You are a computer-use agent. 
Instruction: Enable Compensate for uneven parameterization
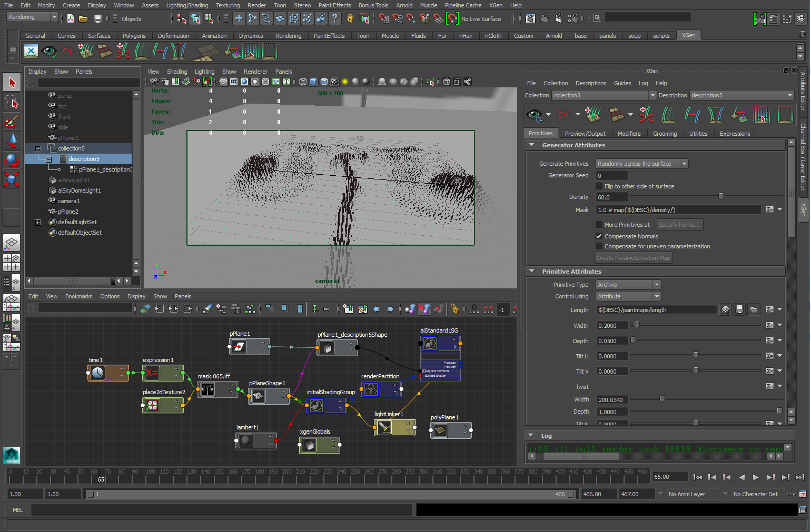pyautogui.click(x=599, y=246)
